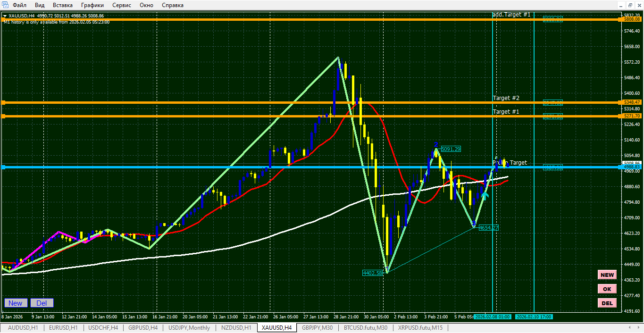The width and height of the screenshot is (644, 333).
Task: Click the pink DEL button
Action: point(607,303)
